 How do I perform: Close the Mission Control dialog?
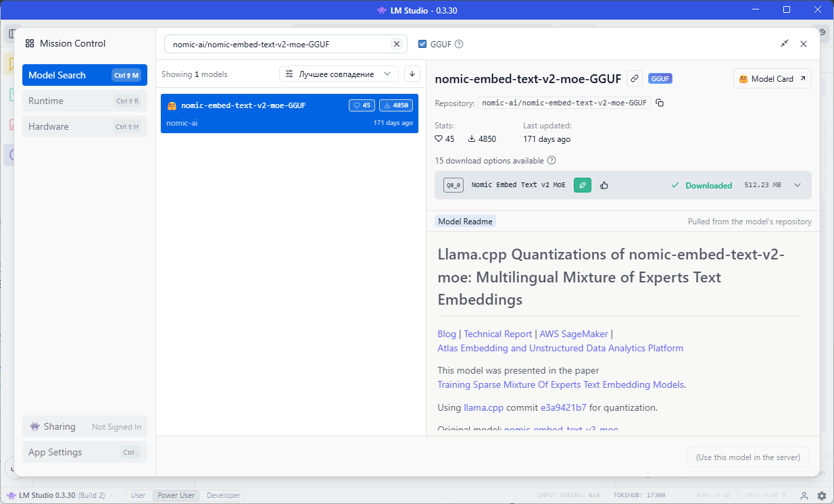coord(804,44)
